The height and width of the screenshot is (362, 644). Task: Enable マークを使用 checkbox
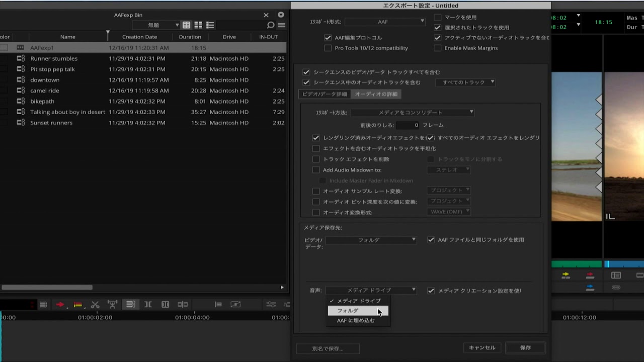tap(438, 17)
